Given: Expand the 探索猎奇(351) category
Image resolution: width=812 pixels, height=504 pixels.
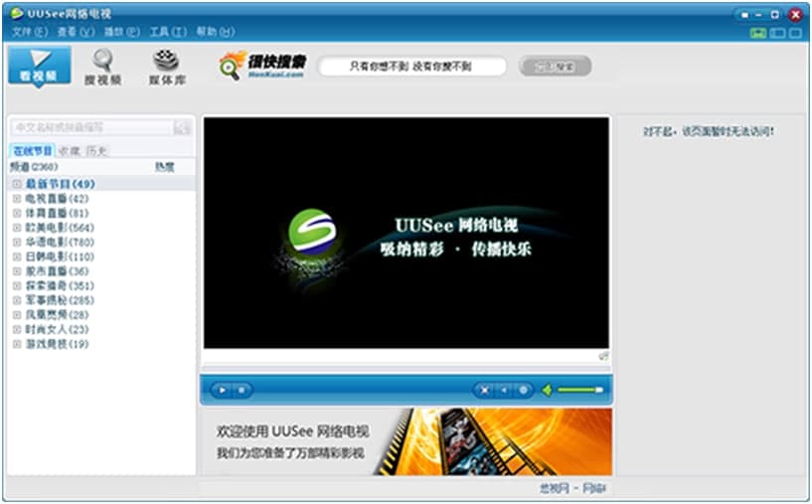Looking at the screenshot, I should (17, 285).
